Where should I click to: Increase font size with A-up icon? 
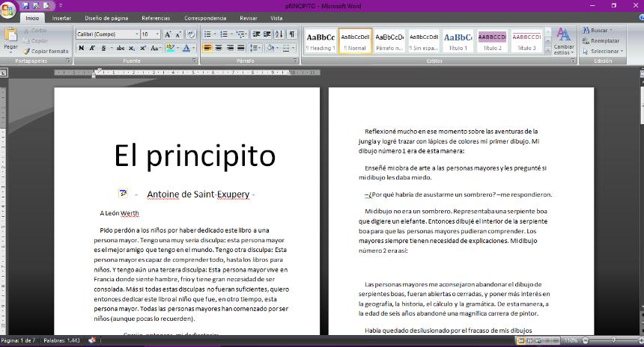tap(168, 34)
